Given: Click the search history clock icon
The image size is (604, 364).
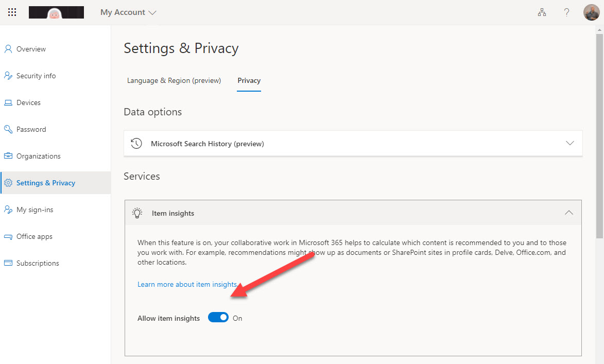Looking at the screenshot, I should pos(136,144).
